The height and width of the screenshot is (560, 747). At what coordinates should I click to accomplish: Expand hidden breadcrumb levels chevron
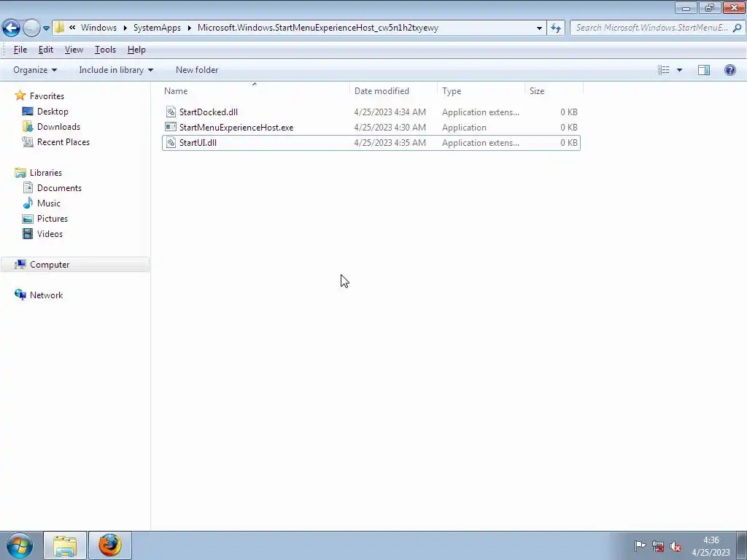[x=72, y=28]
